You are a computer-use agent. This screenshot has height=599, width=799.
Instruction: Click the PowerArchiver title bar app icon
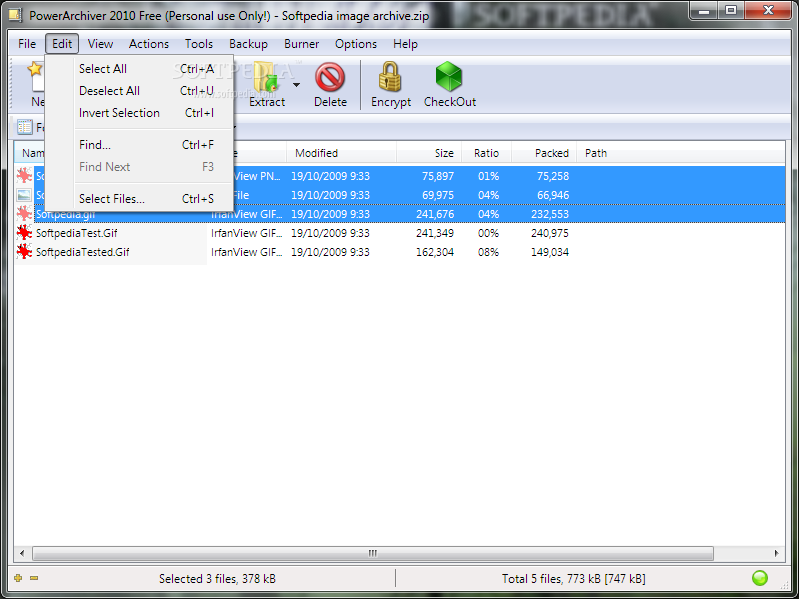point(15,15)
